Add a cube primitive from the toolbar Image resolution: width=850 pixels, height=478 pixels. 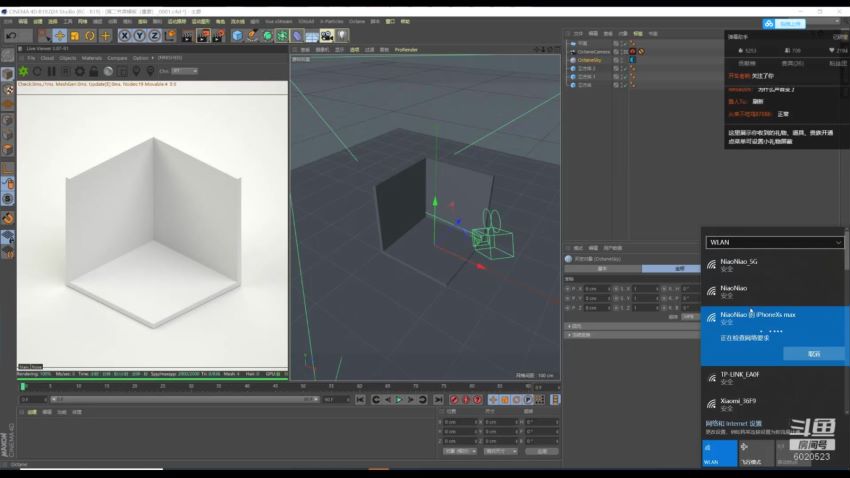[x=237, y=36]
